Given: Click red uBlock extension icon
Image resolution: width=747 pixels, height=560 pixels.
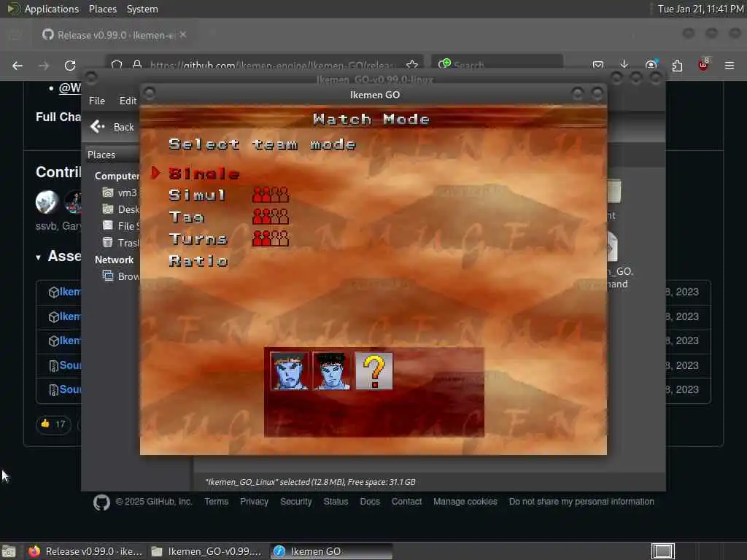Looking at the screenshot, I should coord(703,65).
